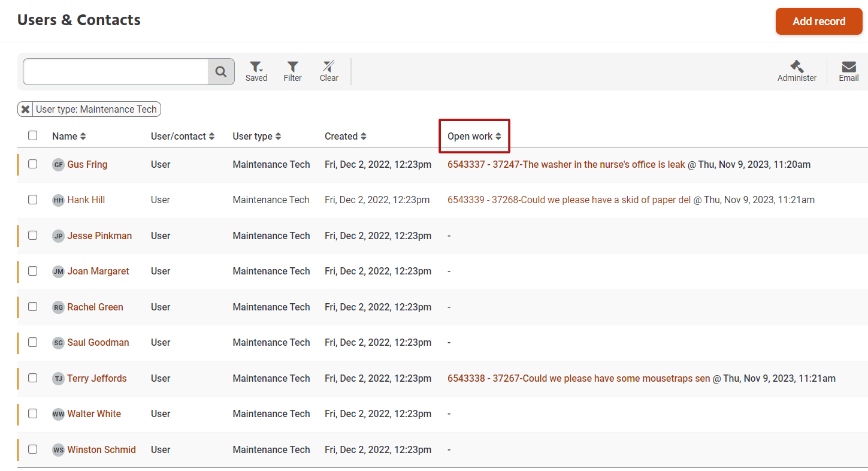
Task: Select the Winston Schmid row checkbox
Action: tap(32, 449)
